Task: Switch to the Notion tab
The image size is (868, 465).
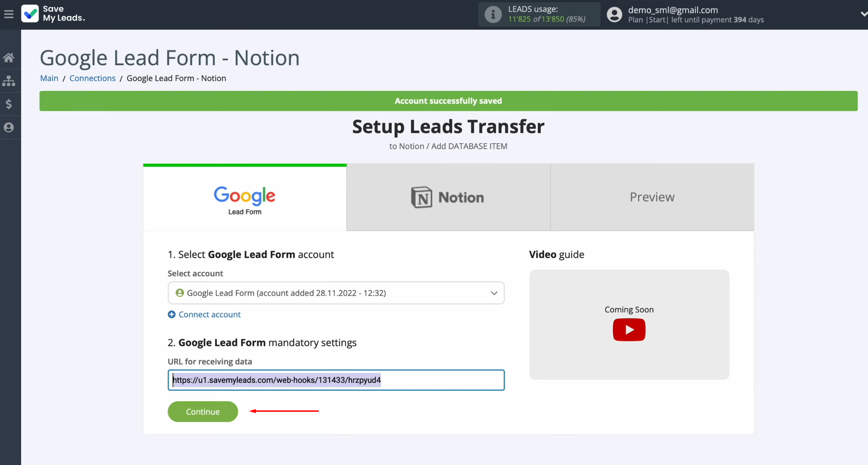Action: pyautogui.click(x=448, y=197)
